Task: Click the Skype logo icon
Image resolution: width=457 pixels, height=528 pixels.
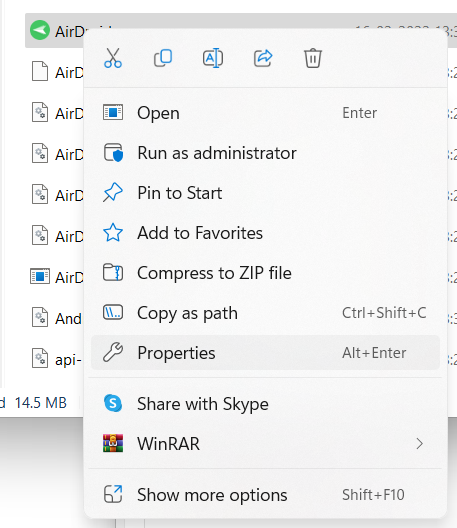Action: [x=113, y=403]
